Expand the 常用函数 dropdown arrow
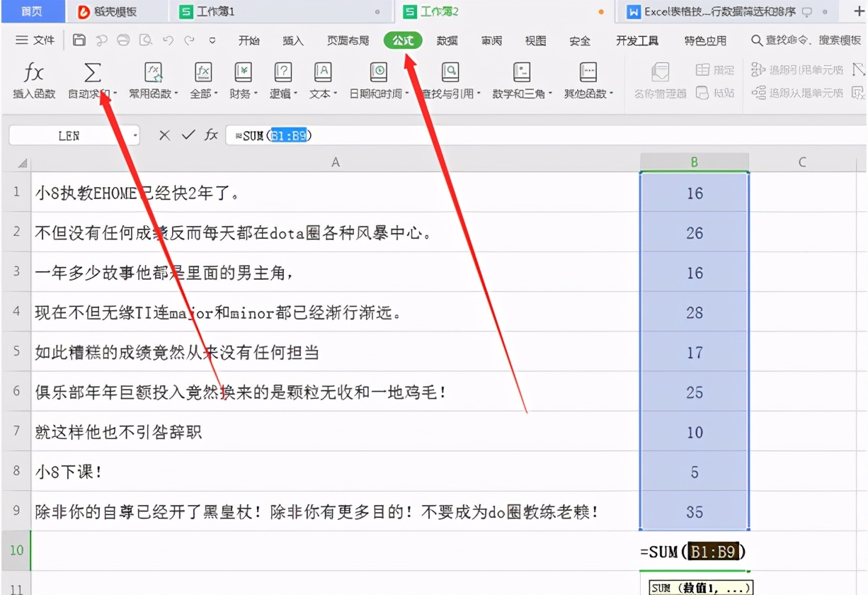 coord(176,93)
